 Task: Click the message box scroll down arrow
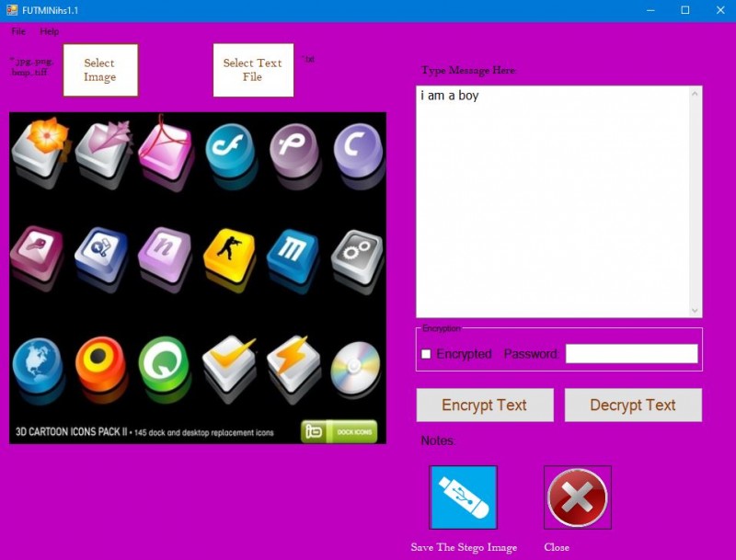coord(696,311)
